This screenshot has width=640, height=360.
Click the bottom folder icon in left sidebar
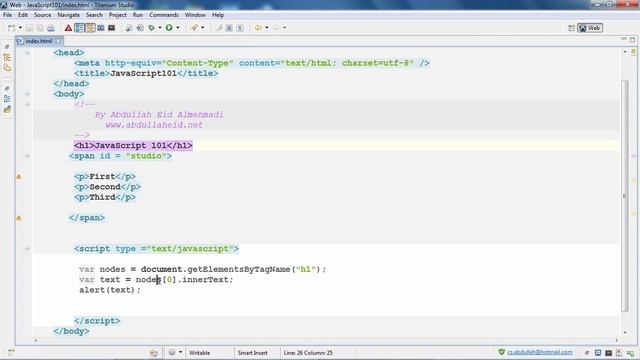coord(7,109)
